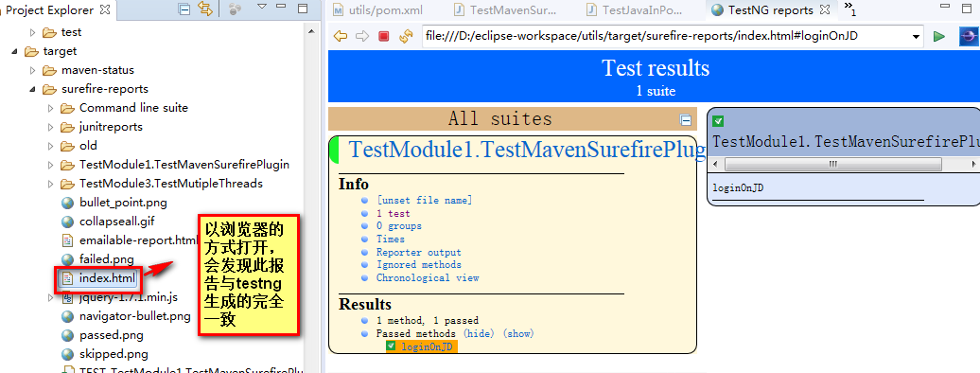
Task: Refresh the TestNG report page
Action: 406,36
